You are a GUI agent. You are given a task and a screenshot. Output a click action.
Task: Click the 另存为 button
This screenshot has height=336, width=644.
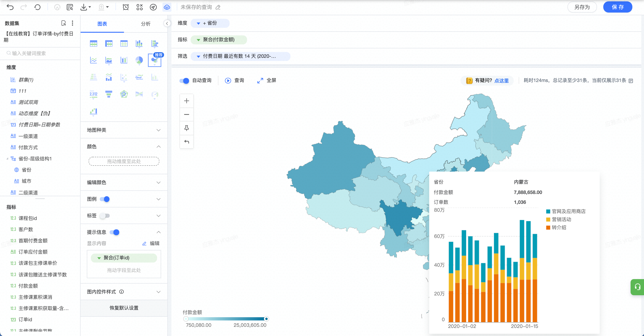click(582, 7)
